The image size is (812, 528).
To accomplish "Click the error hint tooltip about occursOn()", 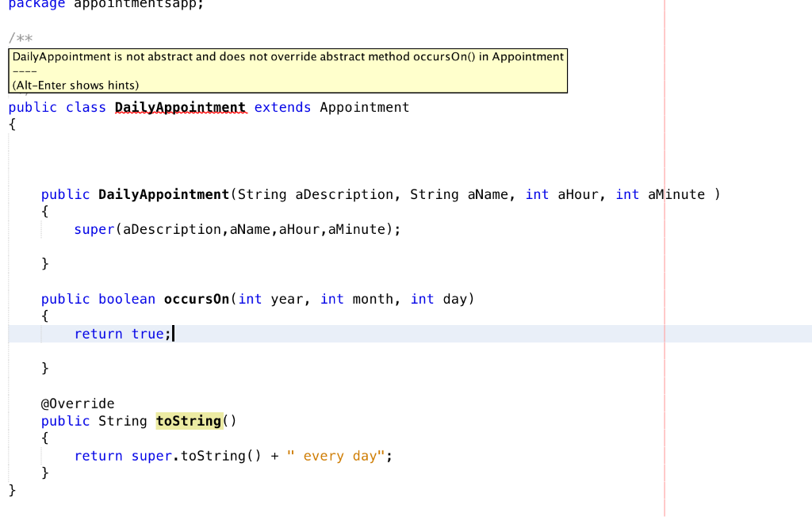I will tap(285, 56).
